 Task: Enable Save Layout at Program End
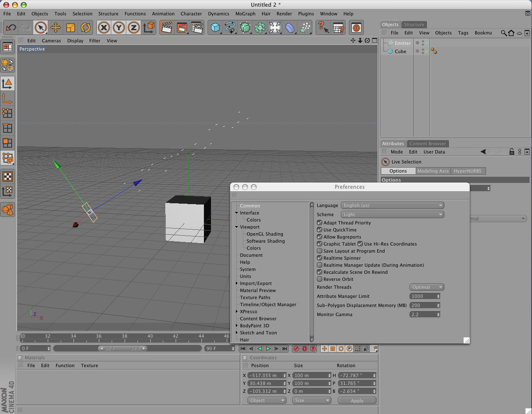(x=319, y=251)
